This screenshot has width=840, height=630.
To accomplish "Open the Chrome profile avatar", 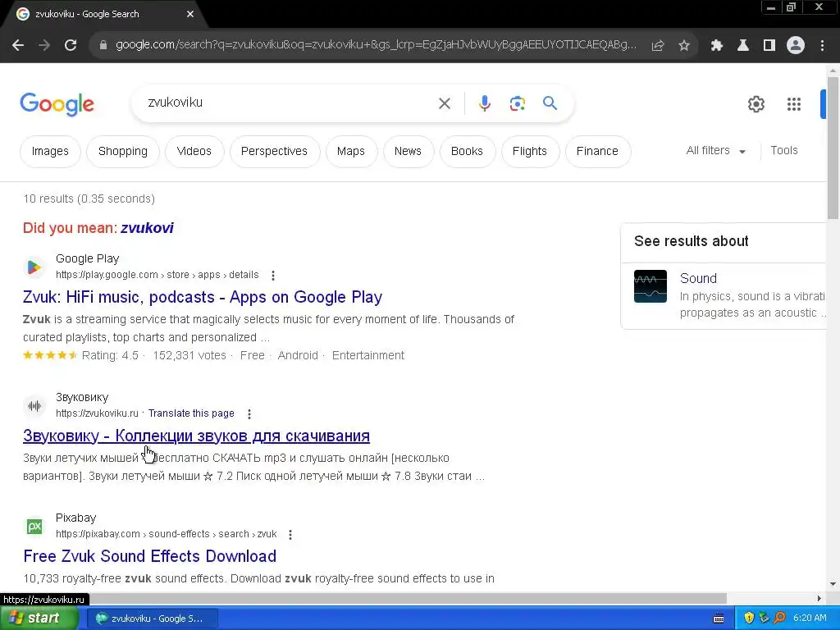I will click(x=796, y=46).
